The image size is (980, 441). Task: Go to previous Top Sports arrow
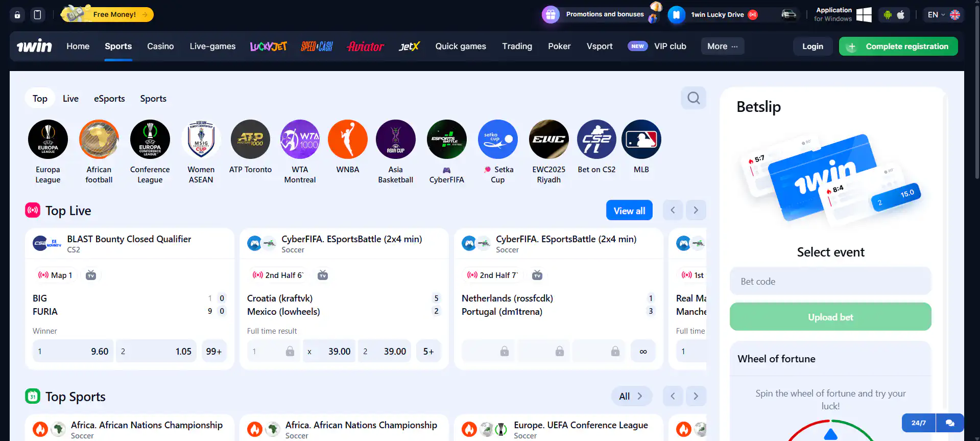673,396
